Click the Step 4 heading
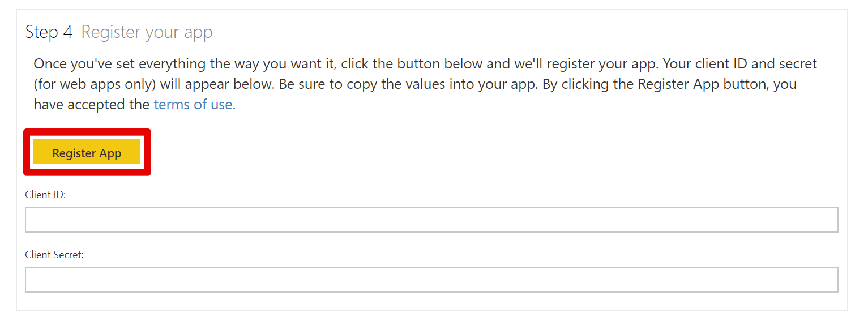 pyautogui.click(x=49, y=32)
